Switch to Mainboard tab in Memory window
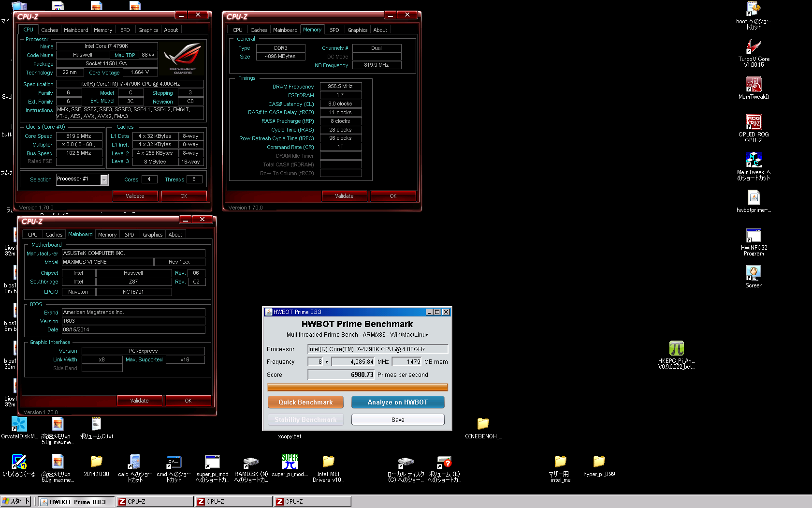This screenshot has height=508, width=812. [x=285, y=30]
